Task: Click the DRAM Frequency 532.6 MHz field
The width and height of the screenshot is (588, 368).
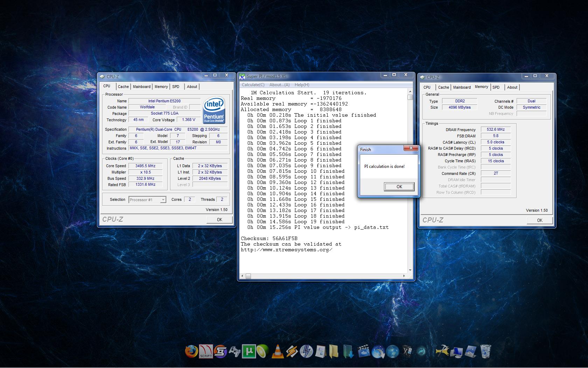Action: (496, 130)
